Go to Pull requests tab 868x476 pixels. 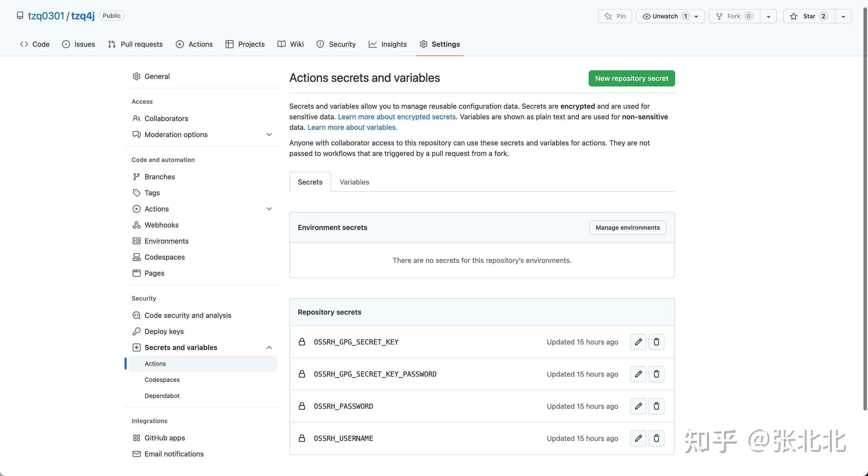click(x=135, y=44)
